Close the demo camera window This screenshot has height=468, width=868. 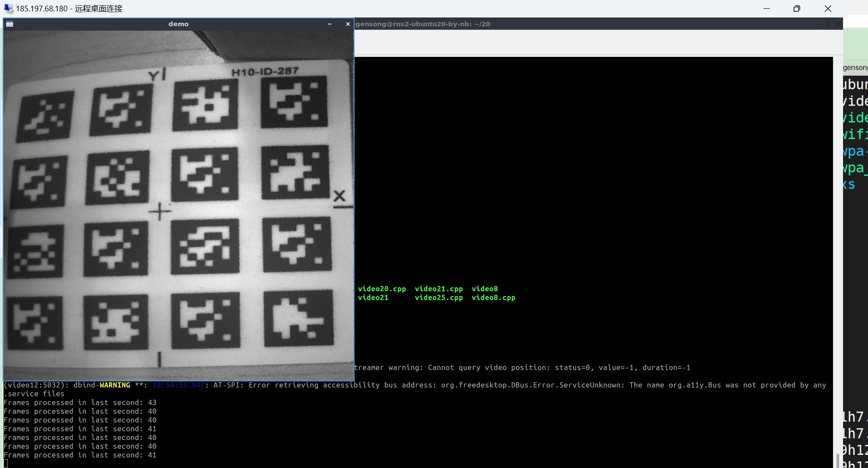(x=348, y=24)
